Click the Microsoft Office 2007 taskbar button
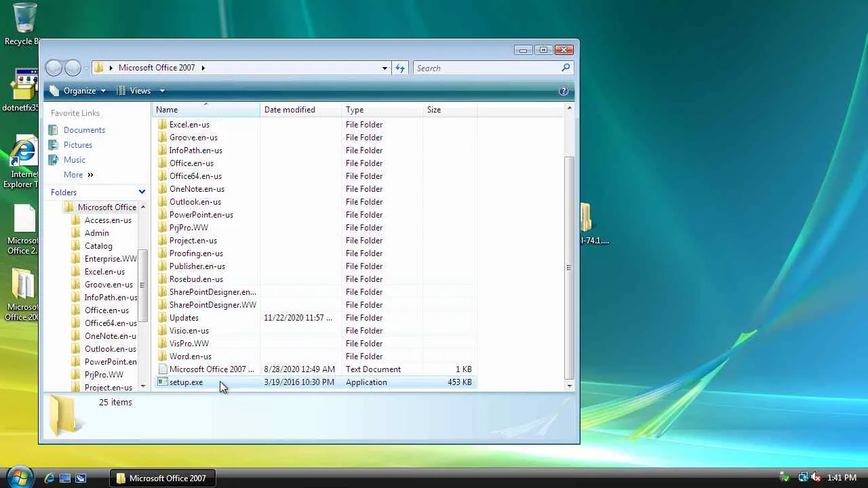868x488 pixels. click(163, 479)
